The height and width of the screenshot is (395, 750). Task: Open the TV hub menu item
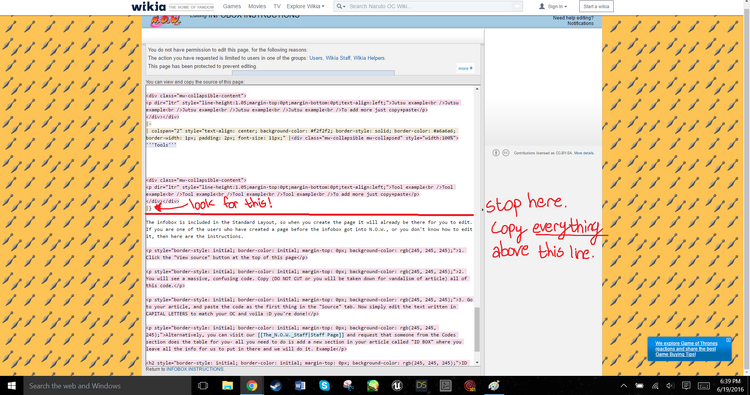[277, 6]
